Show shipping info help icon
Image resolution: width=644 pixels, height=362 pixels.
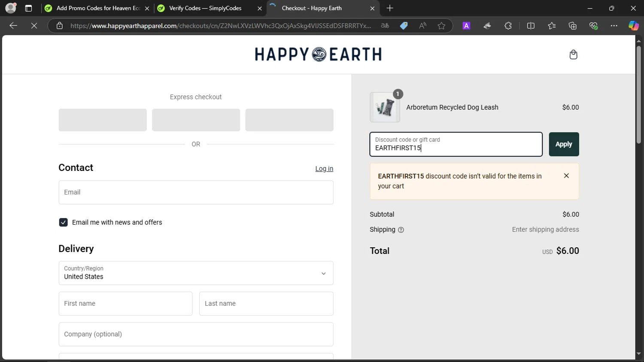pyautogui.click(x=401, y=230)
